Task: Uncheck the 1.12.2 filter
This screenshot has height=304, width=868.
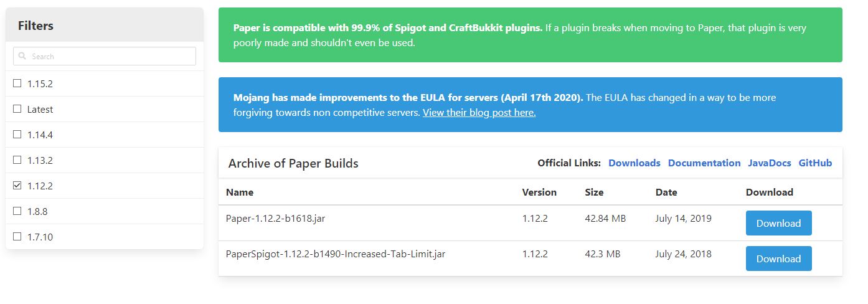Action: pos(17,186)
